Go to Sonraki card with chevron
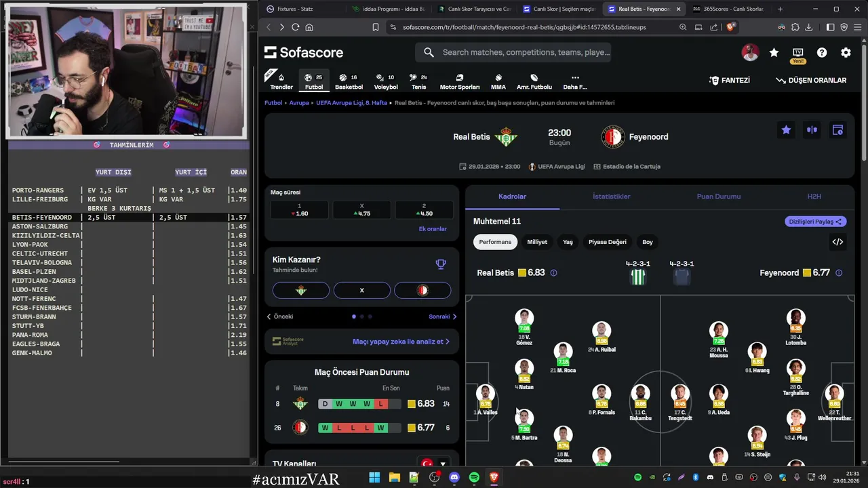 pos(442,317)
